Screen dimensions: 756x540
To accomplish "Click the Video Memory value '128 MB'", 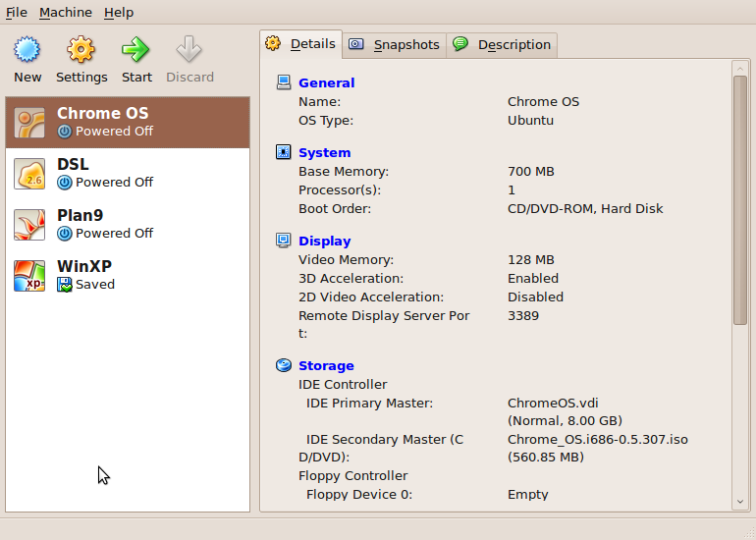I will point(531,260).
